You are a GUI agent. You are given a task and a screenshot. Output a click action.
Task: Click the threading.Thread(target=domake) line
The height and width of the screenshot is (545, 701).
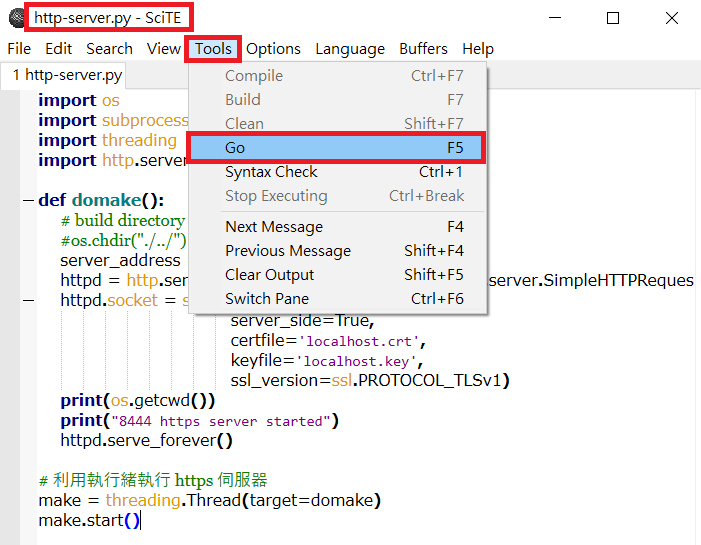click(x=210, y=500)
